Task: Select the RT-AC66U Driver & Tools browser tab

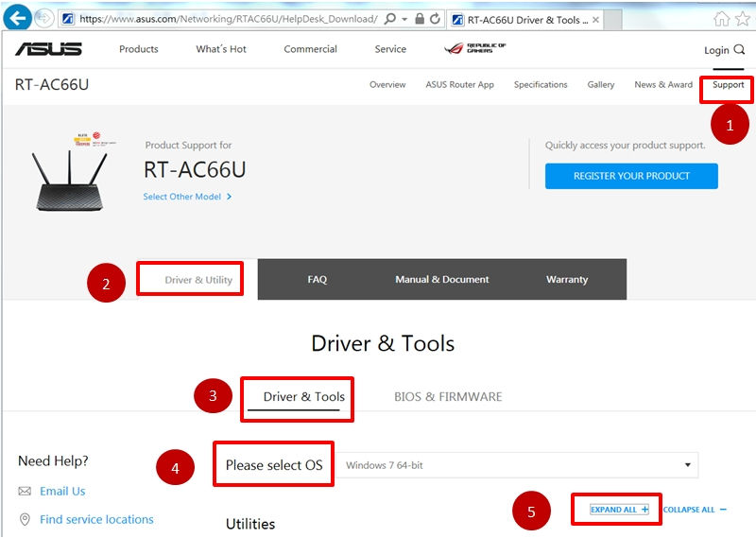Action: click(x=526, y=20)
